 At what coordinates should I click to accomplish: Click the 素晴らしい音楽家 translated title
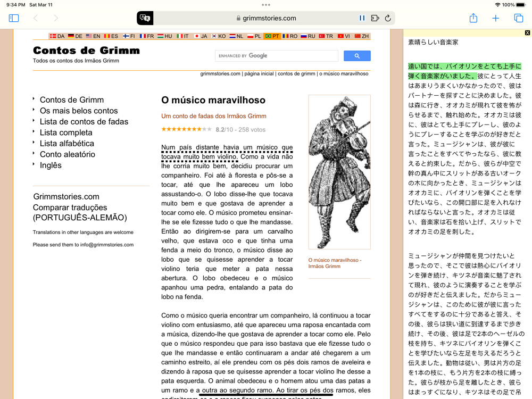click(433, 42)
